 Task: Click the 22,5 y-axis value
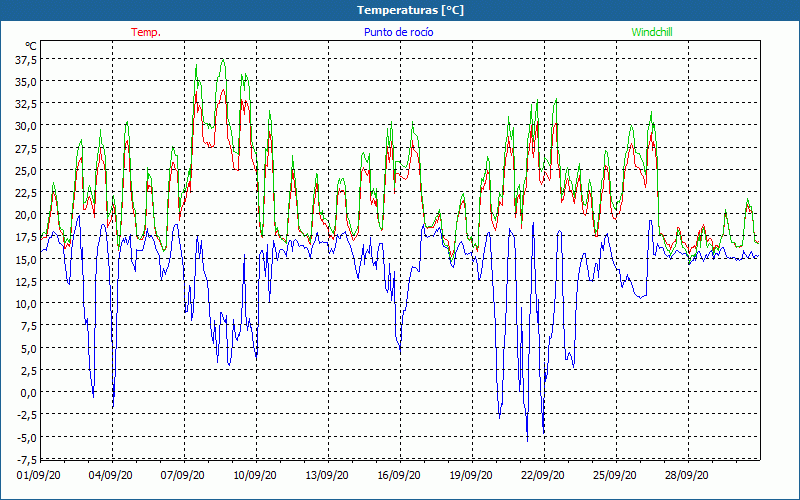[26, 192]
